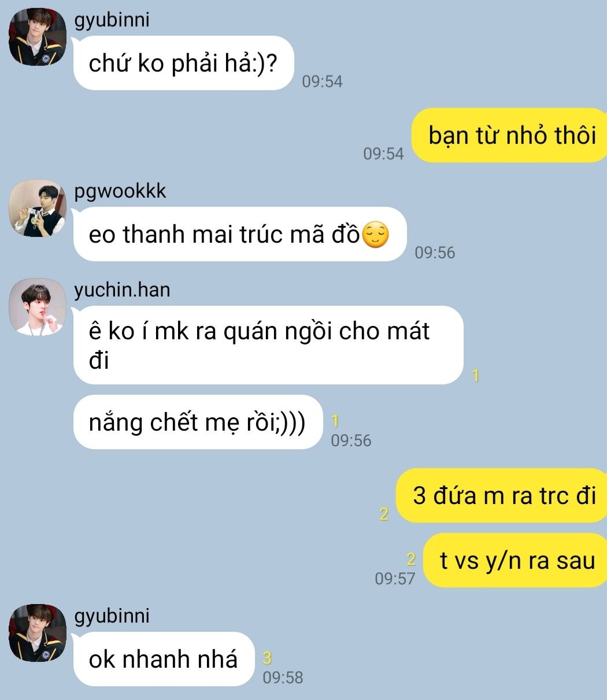Select the bubble "nắng chết mẹ rồi;)))"
The image size is (607, 700).
[198, 422]
